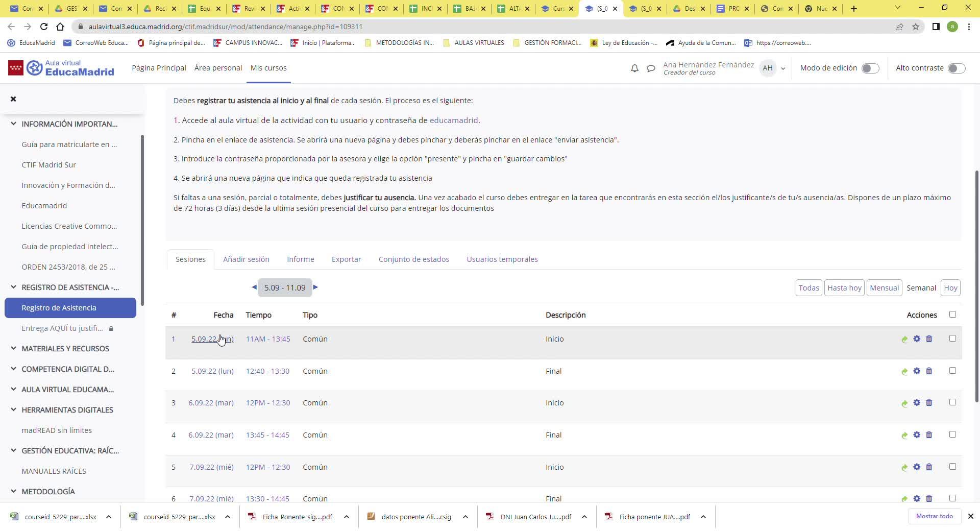Screen dimensions: 980x531
Task: Click the educamadrid link in instructions
Action: pyautogui.click(x=454, y=120)
